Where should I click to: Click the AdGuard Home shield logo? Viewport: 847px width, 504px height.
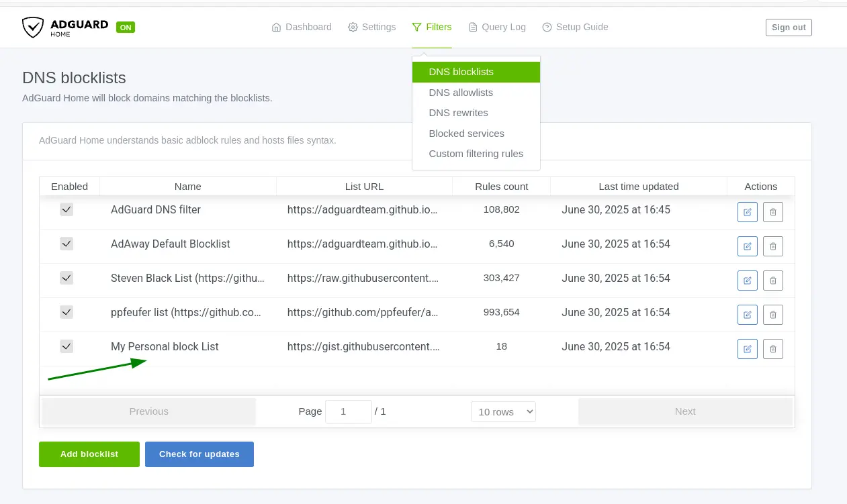coord(32,28)
